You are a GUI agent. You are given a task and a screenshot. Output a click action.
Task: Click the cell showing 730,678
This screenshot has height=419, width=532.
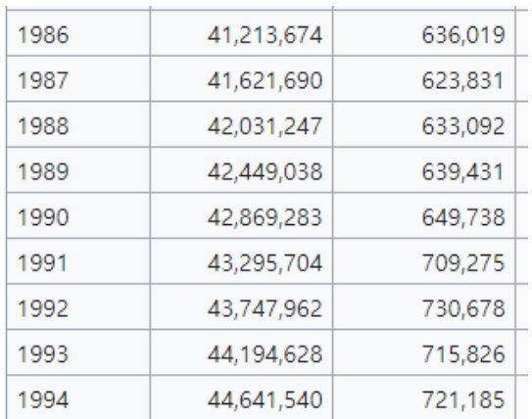click(424, 306)
